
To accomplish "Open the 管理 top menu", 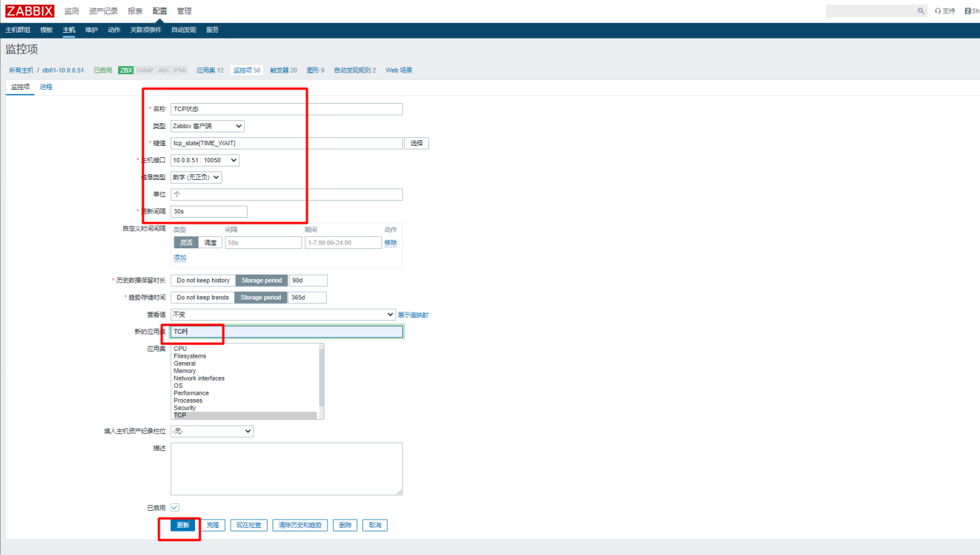I will tap(184, 11).
